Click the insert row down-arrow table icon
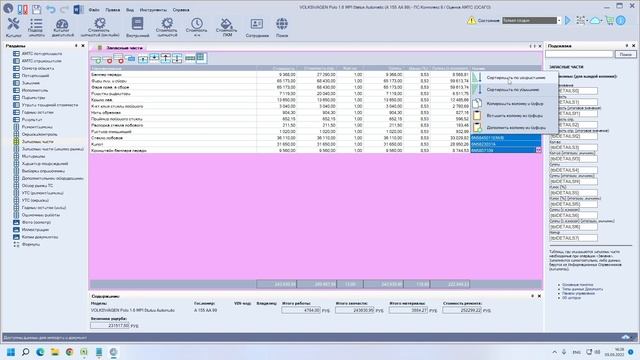Image resolution: width=640 pixels, height=360 pixels. pos(154,58)
